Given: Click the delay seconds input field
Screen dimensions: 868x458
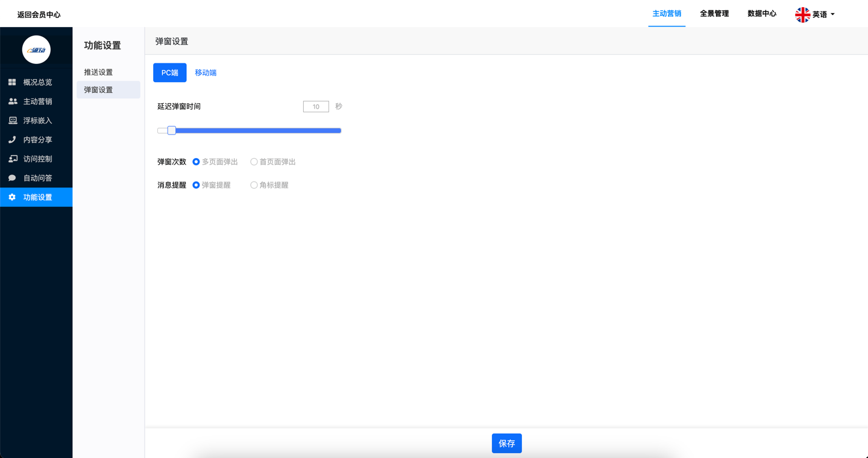Looking at the screenshot, I should pyautogui.click(x=316, y=107).
